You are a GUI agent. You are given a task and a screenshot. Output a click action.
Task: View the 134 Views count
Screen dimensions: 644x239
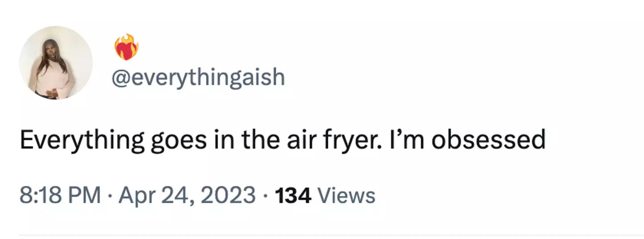[325, 196]
